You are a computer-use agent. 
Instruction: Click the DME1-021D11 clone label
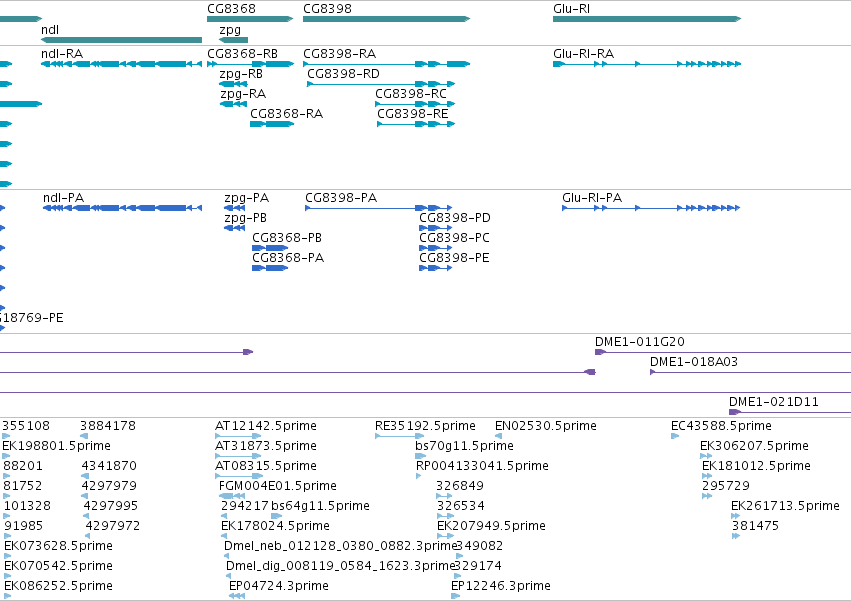[x=773, y=402]
